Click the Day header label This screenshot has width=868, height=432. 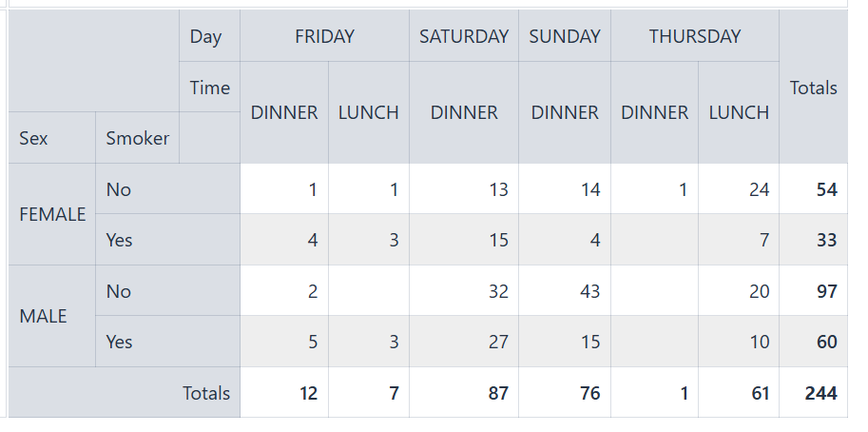pyautogui.click(x=205, y=36)
